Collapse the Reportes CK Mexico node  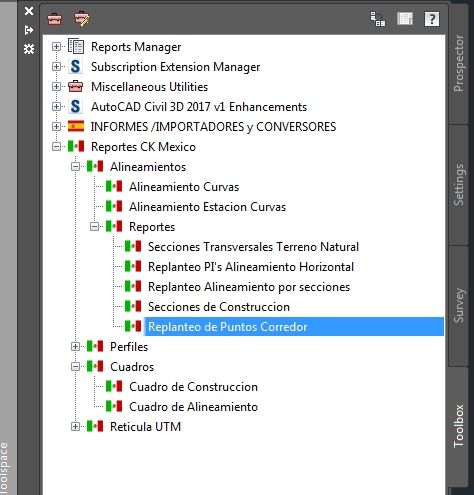tap(56, 147)
